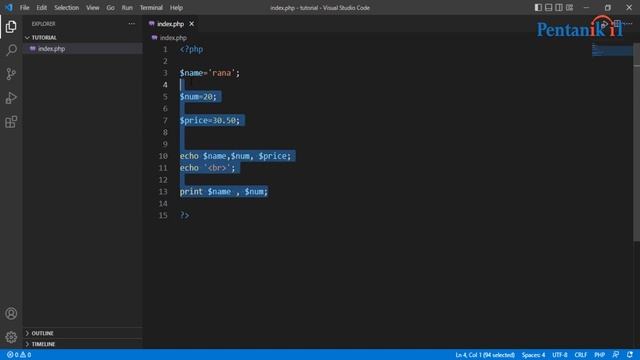
Task: Open the Search view in activity bar
Action: click(x=11, y=50)
